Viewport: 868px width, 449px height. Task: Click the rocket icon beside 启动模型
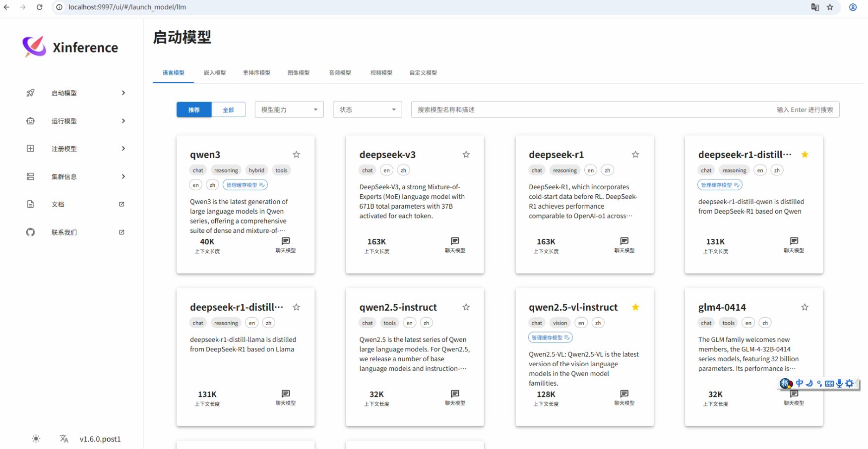(x=30, y=93)
